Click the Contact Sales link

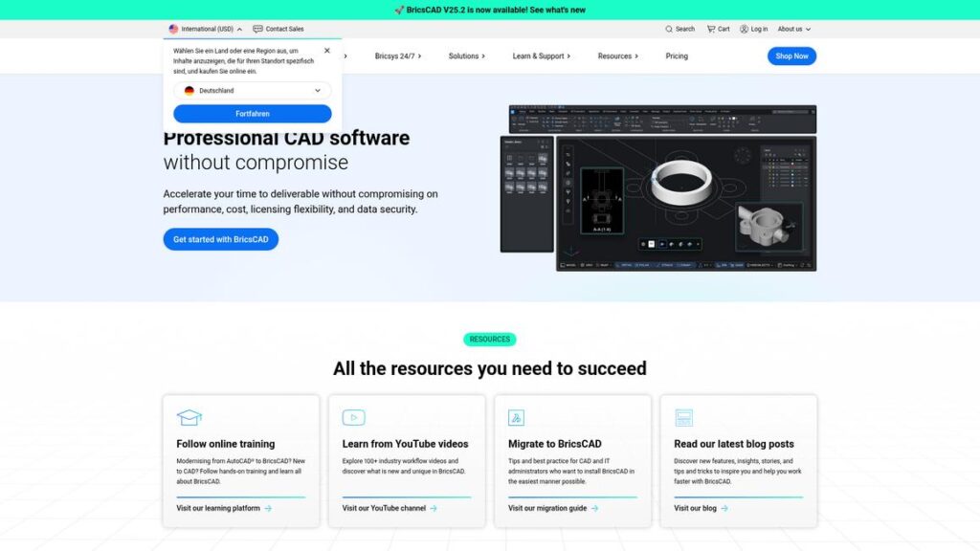point(284,29)
